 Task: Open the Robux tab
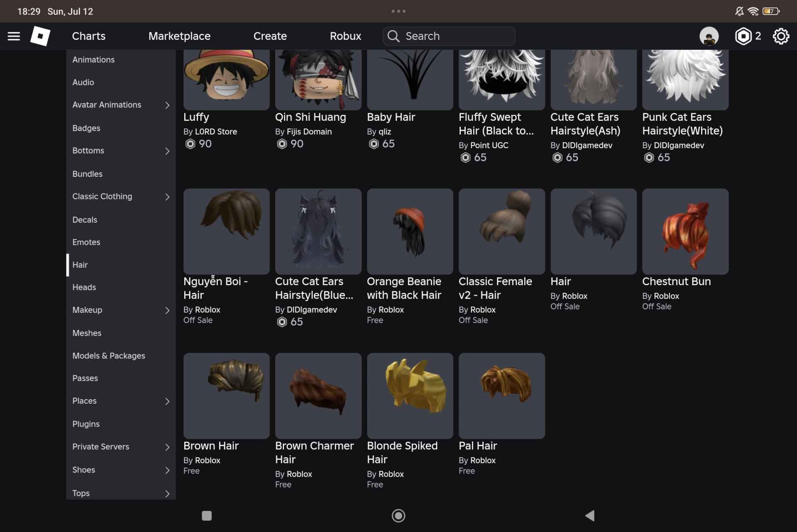click(345, 36)
